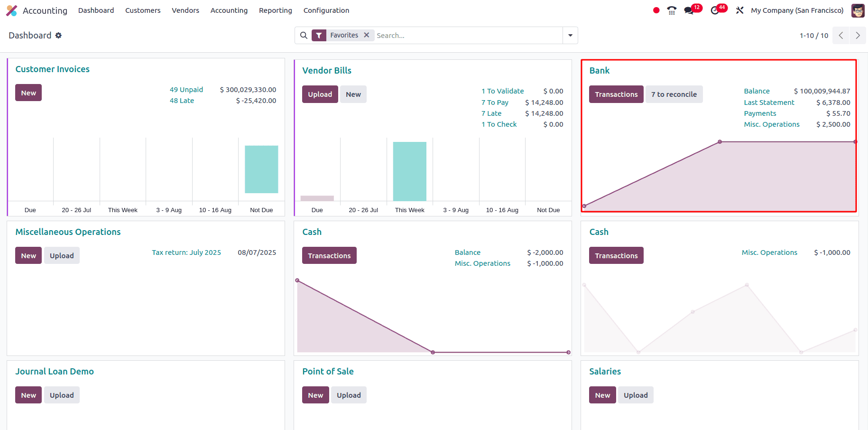
Task: Expand the search options dropdown
Action: point(570,35)
